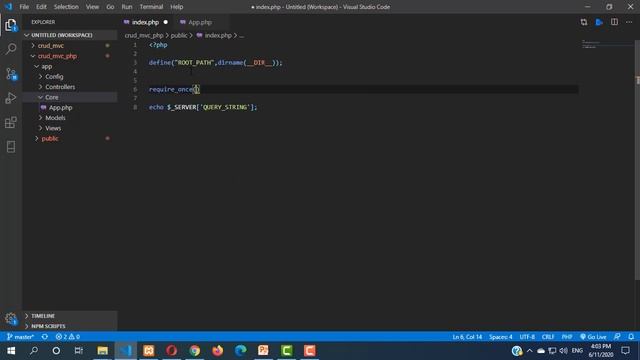
Task: Click the master branch indicator
Action: (20, 337)
